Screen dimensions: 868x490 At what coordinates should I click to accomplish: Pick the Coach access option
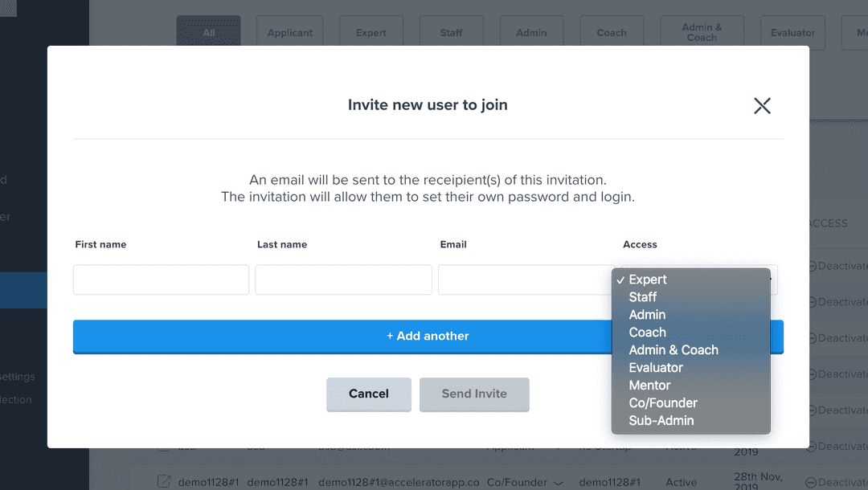tap(648, 333)
